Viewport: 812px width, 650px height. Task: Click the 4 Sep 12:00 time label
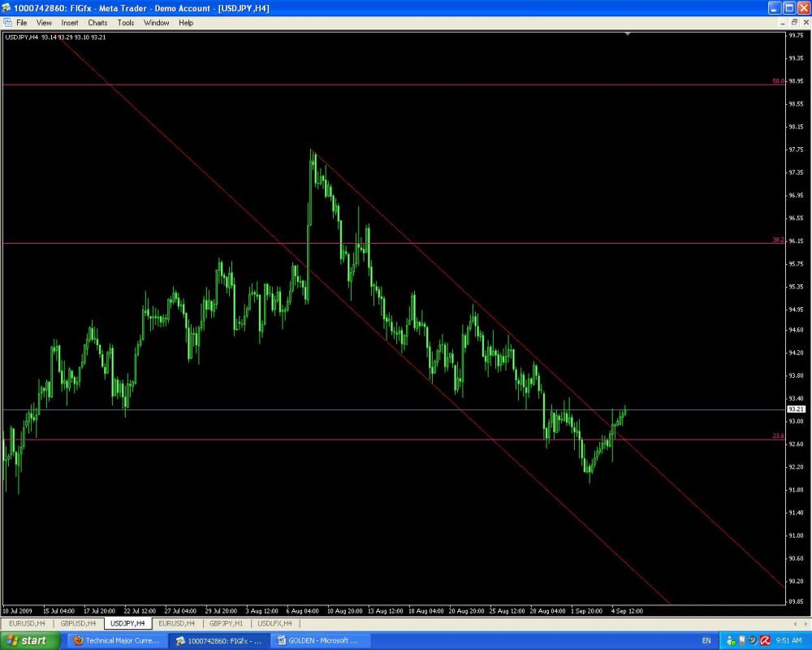pos(627,611)
